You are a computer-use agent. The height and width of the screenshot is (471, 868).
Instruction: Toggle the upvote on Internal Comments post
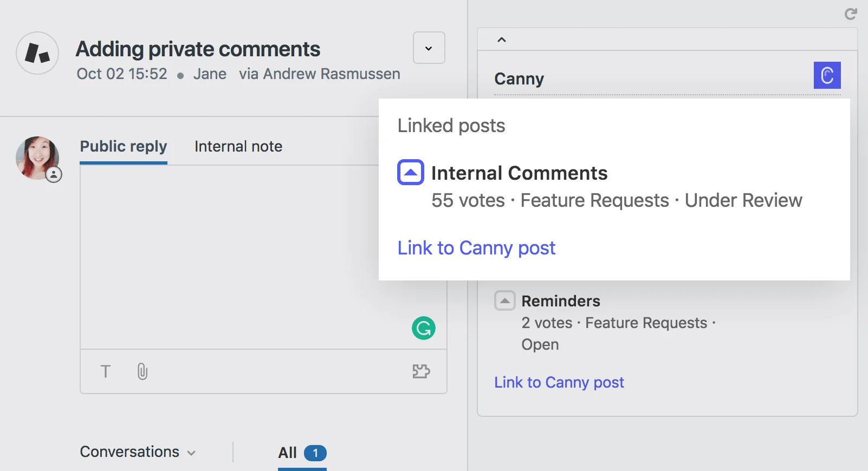pyautogui.click(x=411, y=173)
